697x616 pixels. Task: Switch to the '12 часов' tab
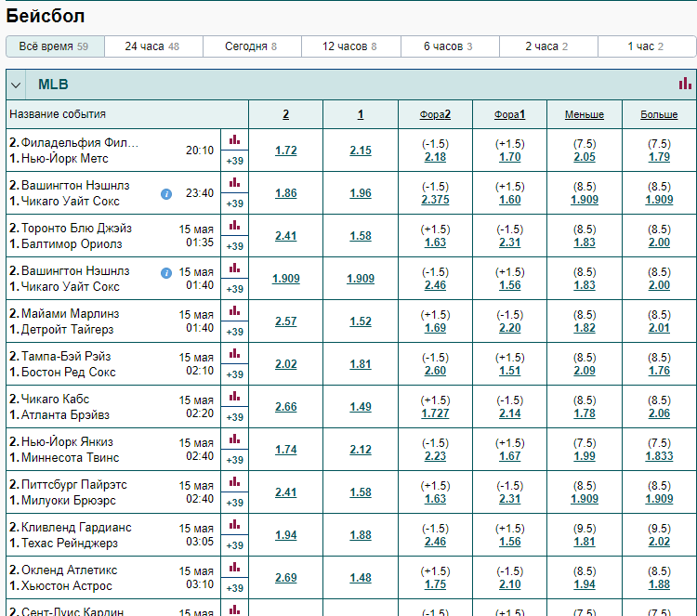click(x=350, y=46)
